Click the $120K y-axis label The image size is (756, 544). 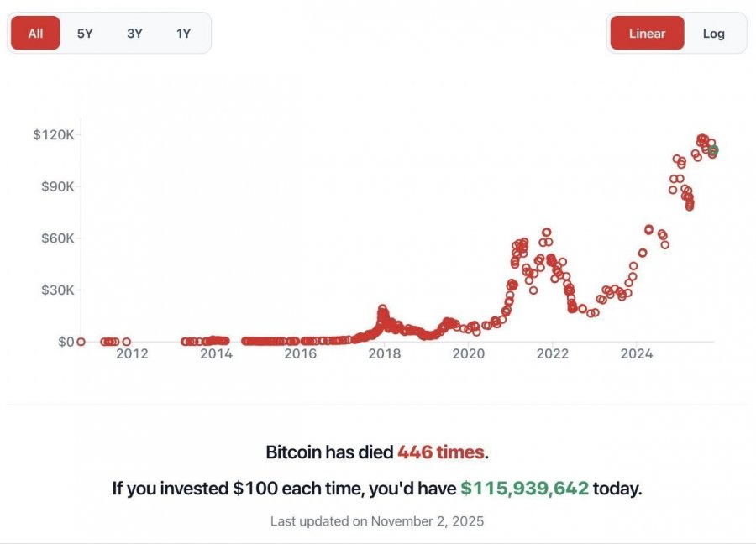click(x=54, y=134)
